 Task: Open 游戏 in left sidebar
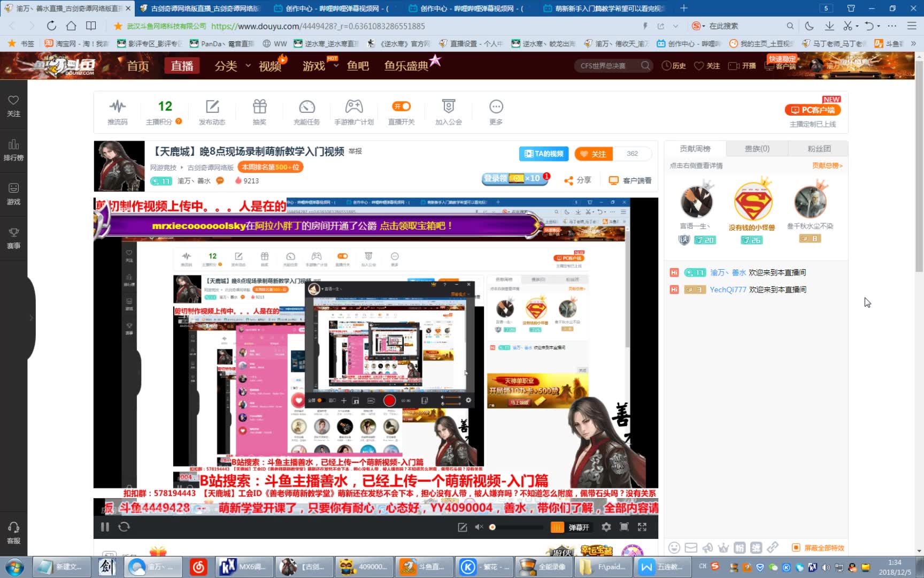[13, 194]
